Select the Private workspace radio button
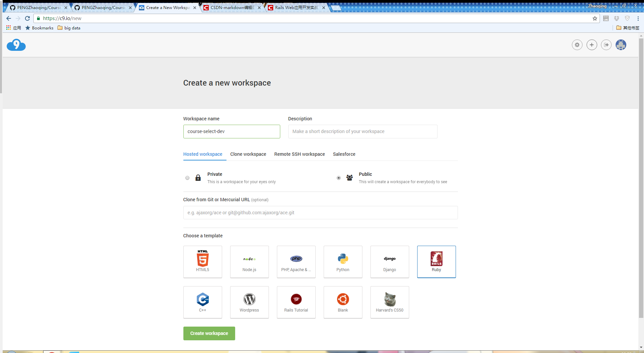The width and height of the screenshot is (644, 353). [187, 178]
